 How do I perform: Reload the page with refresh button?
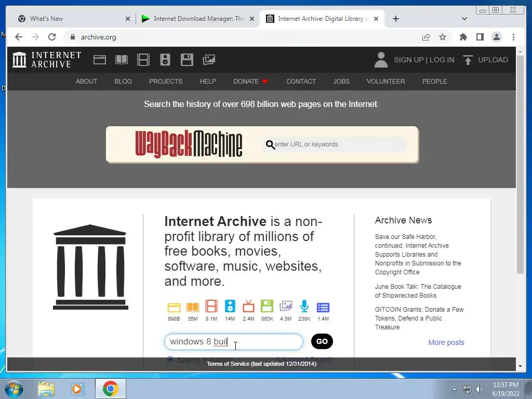[x=52, y=37]
